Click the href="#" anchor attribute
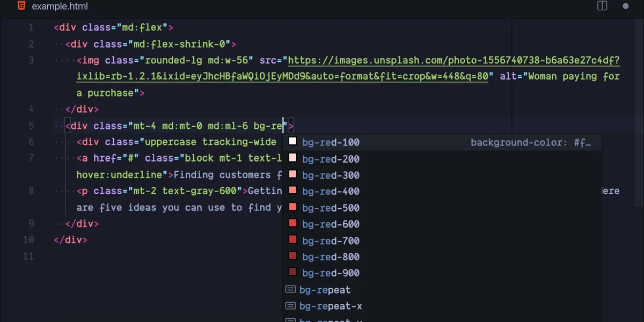This screenshot has height=322, width=644. [119, 158]
